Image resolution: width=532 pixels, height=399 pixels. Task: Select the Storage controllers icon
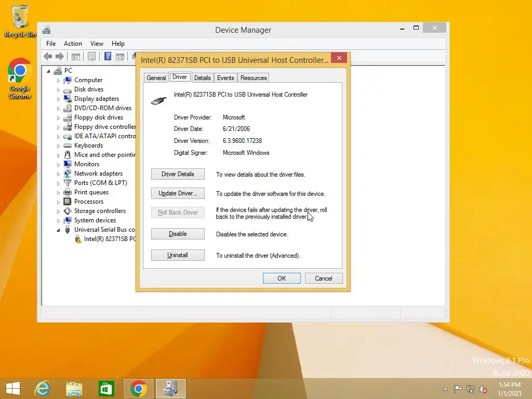[x=68, y=211]
